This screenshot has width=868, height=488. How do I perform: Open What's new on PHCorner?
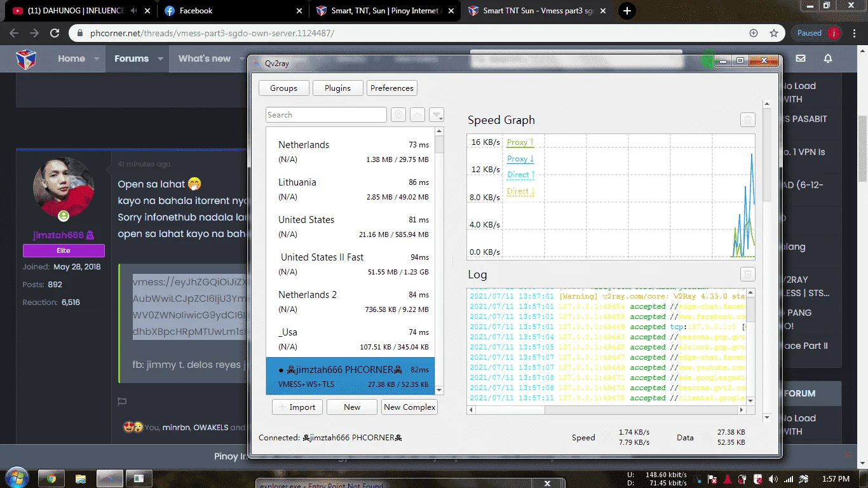[x=205, y=58]
